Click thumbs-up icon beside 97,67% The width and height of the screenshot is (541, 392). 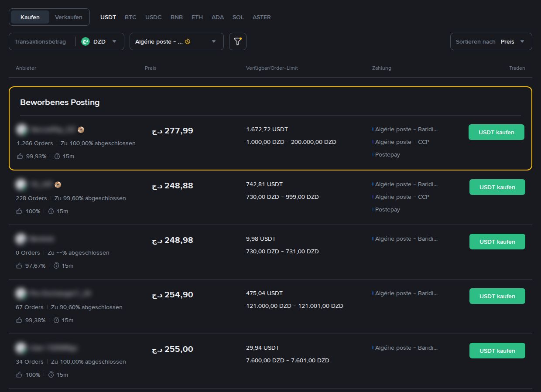pos(19,266)
